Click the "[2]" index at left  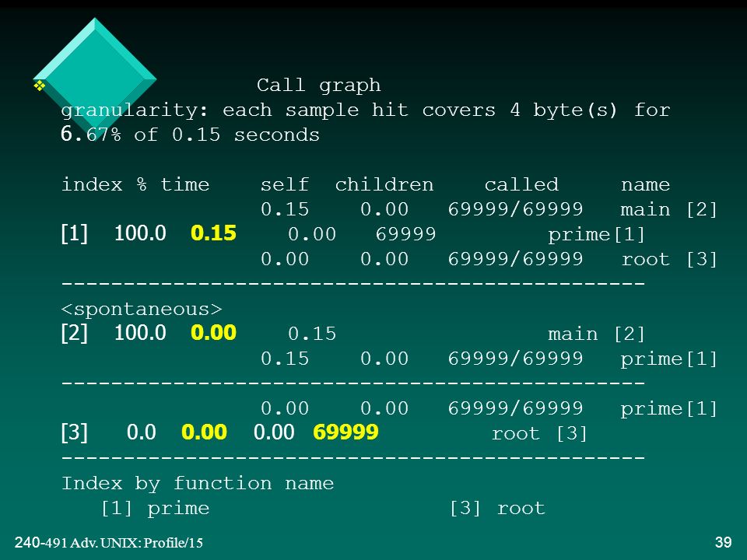coord(75,332)
